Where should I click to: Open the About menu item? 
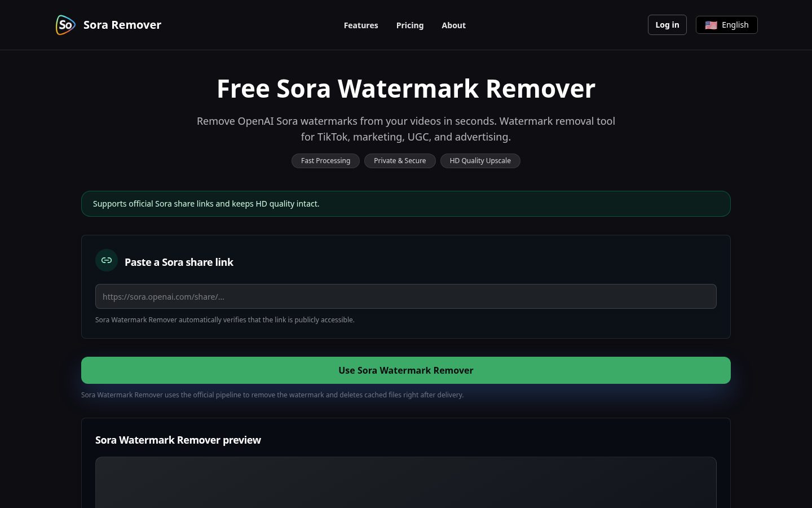[x=453, y=25]
